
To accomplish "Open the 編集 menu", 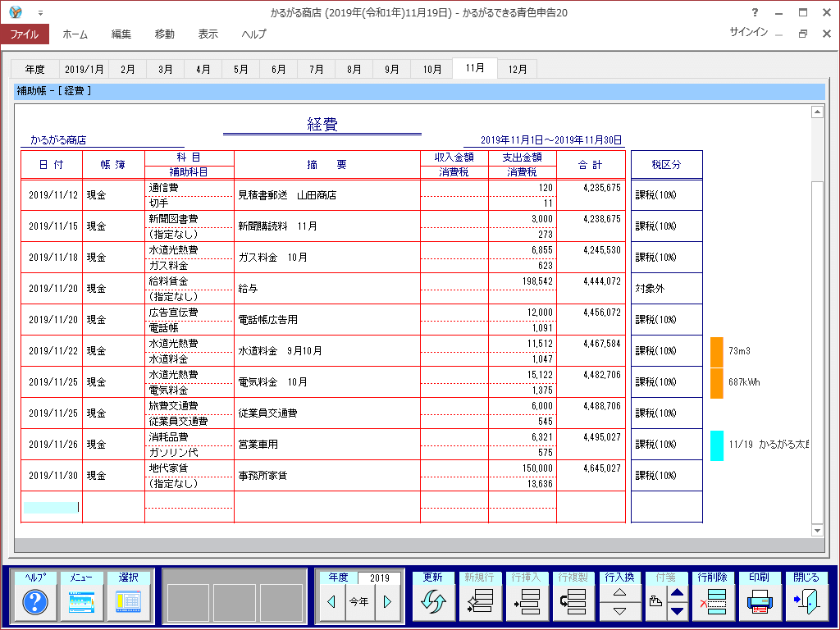I will pyautogui.click(x=121, y=34).
